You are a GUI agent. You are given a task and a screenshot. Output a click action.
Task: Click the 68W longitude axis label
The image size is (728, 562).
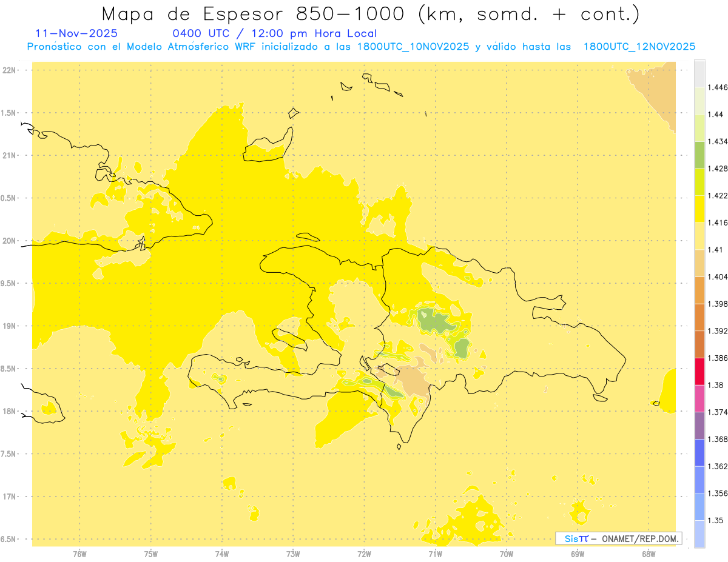(x=649, y=554)
